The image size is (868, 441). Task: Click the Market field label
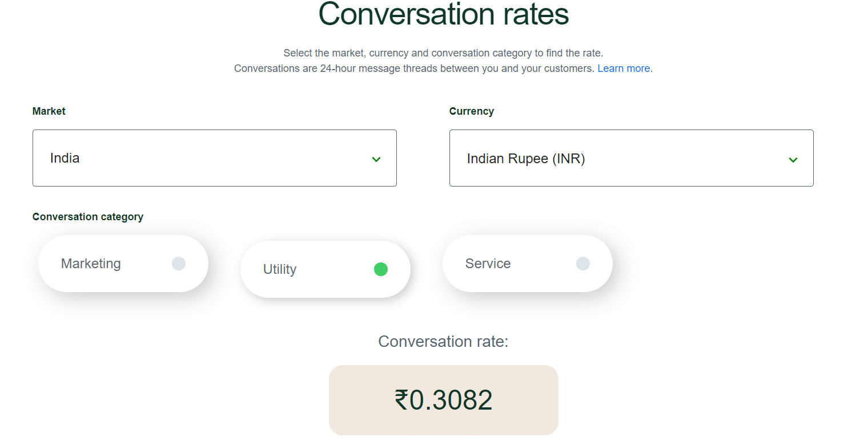[49, 111]
